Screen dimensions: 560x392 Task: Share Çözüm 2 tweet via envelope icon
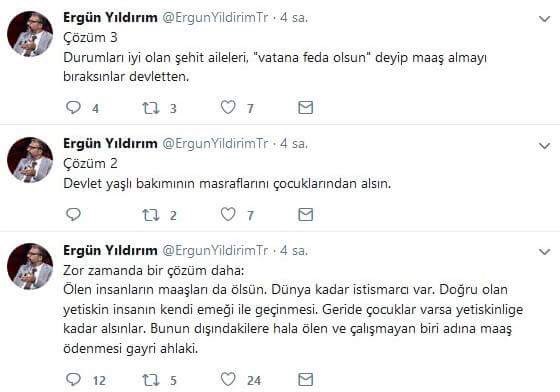tap(306, 215)
